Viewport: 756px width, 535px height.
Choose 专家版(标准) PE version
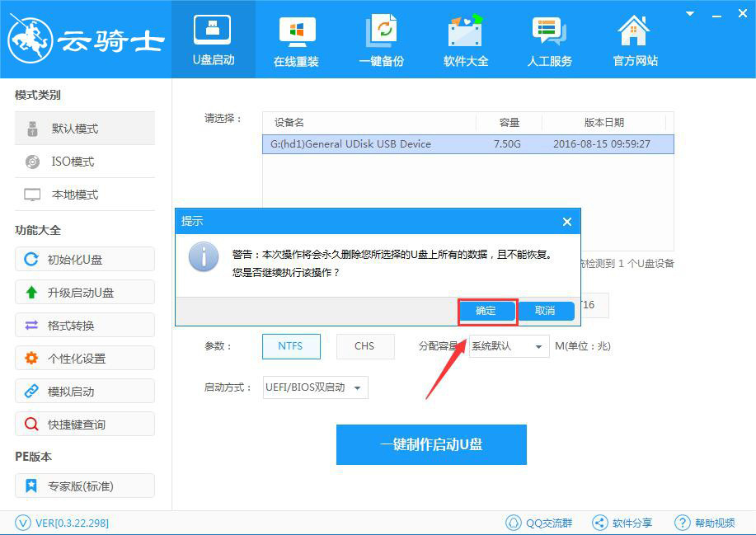tap(85, 486)
